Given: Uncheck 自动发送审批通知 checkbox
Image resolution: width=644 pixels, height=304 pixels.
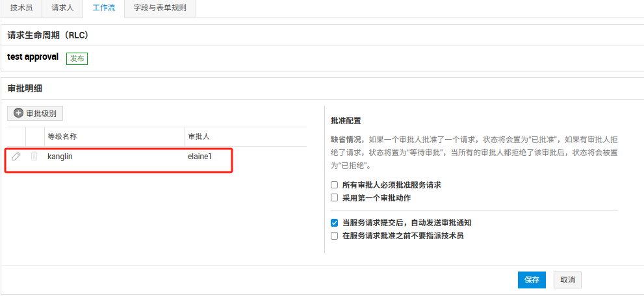Looking at the screenshot, I should tap(335, 223).
